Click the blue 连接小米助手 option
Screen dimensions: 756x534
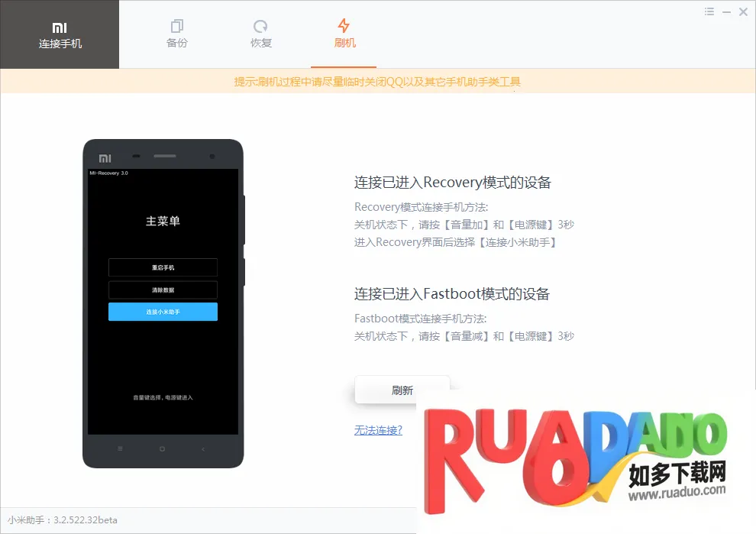pyautogui.click(x=163, y=312)
